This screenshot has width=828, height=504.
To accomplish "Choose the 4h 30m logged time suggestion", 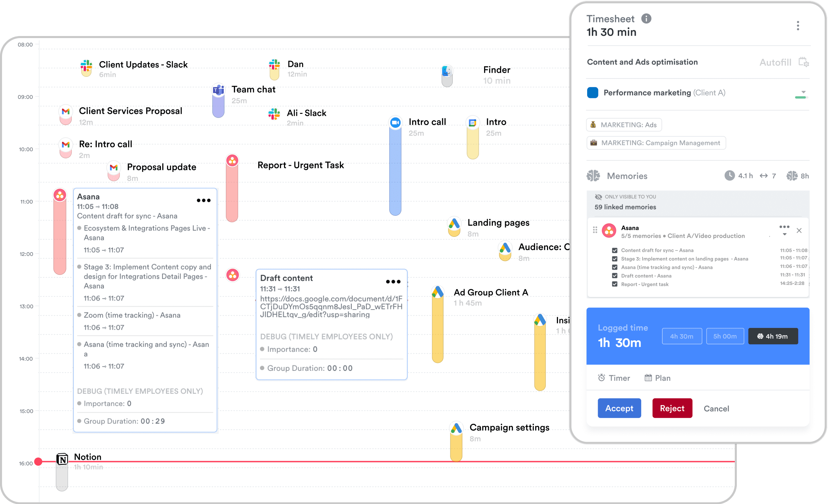I will [682, 336].
